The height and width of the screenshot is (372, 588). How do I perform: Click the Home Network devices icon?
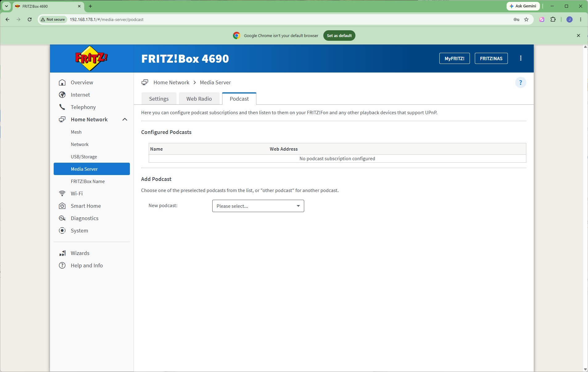pyautogui.click(x=62, y=119)
